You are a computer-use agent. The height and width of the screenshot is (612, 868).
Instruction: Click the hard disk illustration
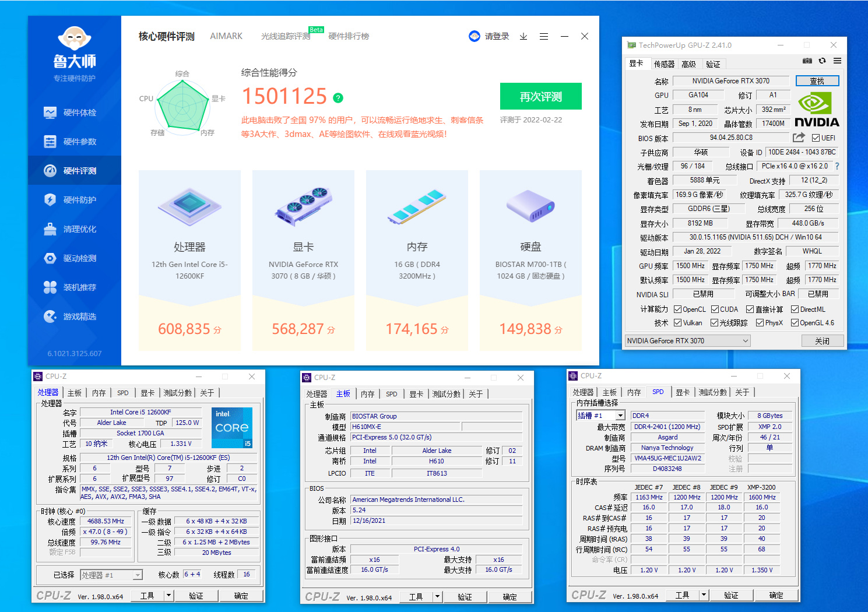[530, 206]
